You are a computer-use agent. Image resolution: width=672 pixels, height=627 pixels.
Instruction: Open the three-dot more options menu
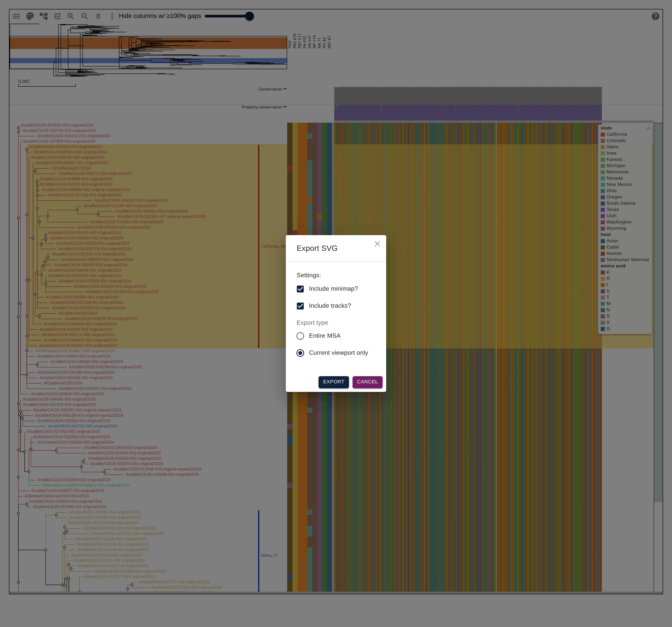coord(112,16)
